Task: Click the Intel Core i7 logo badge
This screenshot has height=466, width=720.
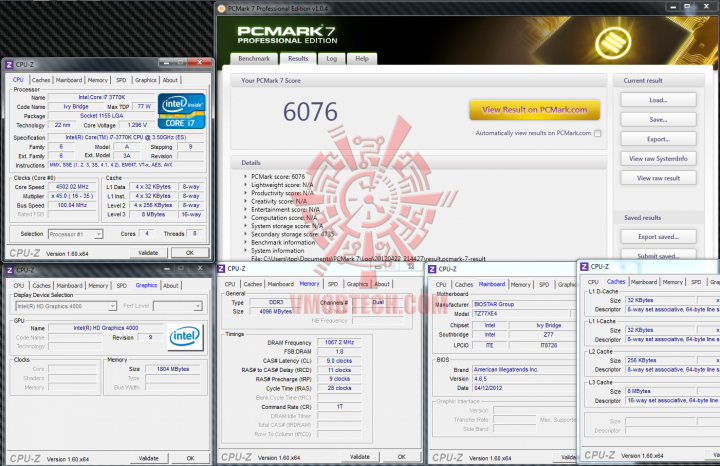Action: click(x=181, y=111)
